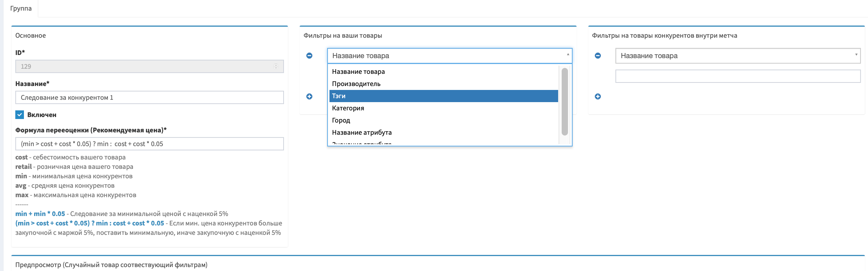
Task: Pick Категория from the filter options
Action: 443,108
